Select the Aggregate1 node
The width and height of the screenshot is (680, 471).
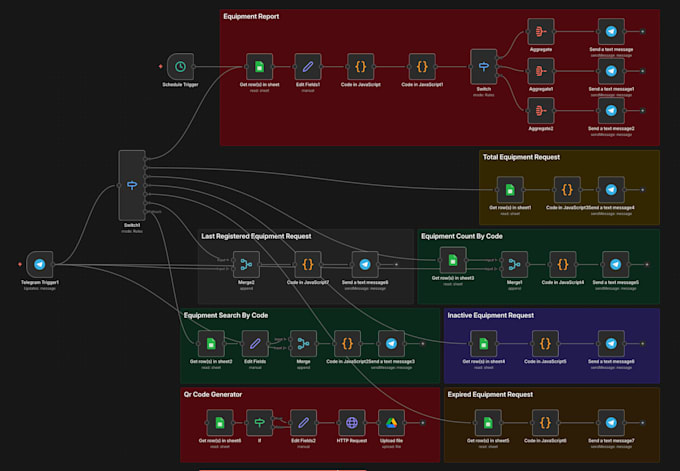541,71
